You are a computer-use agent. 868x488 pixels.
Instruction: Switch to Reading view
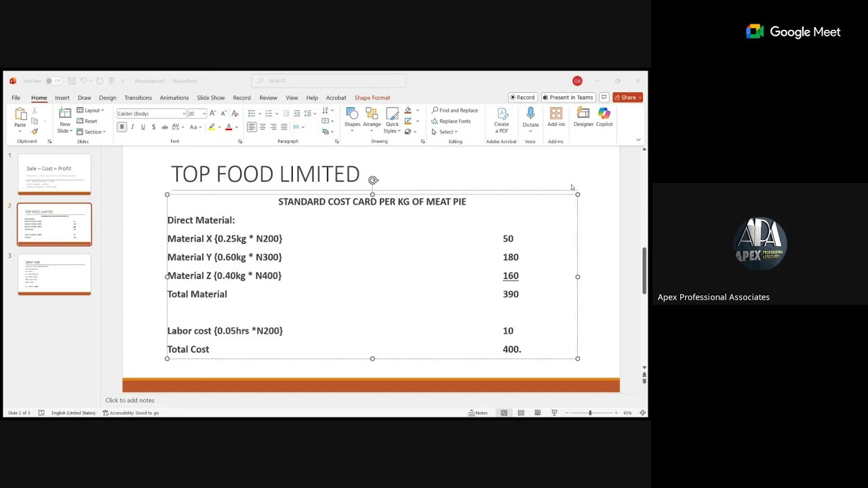coord(537,413)
